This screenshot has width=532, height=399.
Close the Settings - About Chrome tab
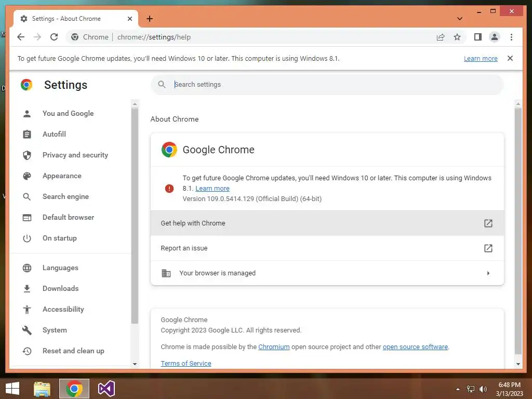click(129, 19)
